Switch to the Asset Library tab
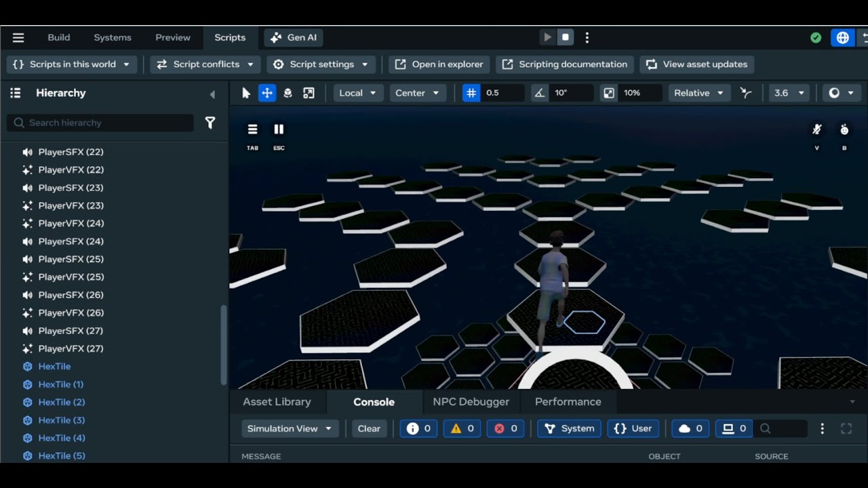This screenshot has width=868, height=488. [277, 402]
